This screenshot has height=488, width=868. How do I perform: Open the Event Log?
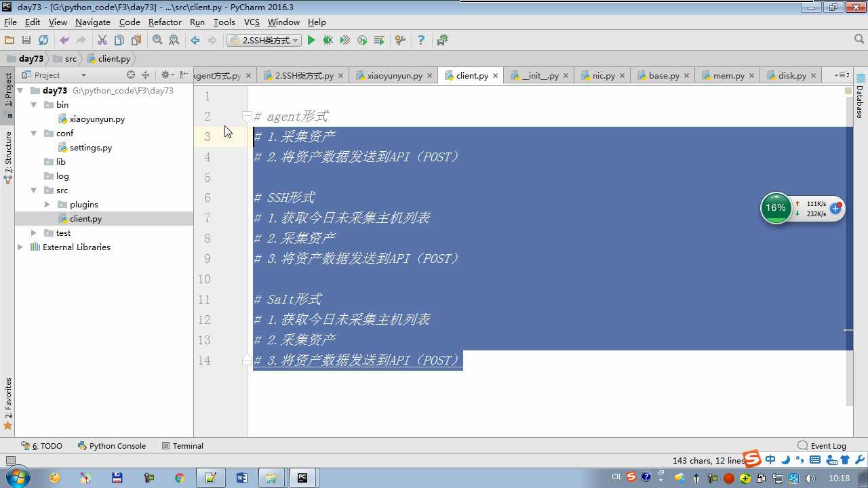pos(822,446)
